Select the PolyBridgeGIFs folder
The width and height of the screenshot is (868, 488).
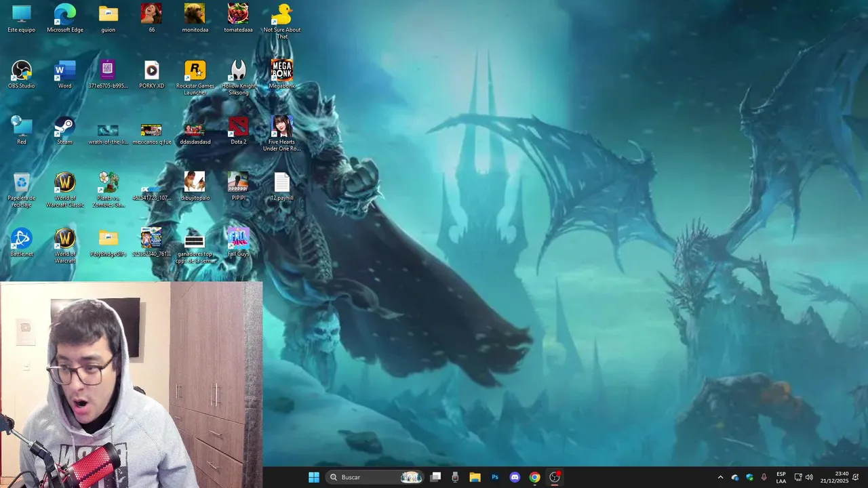[108, 243]
